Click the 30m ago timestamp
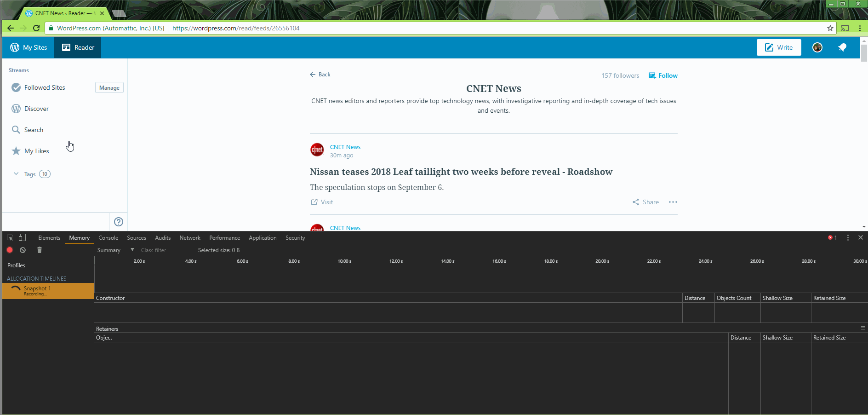This screenshot has height=415, width=868. (342, 156)
